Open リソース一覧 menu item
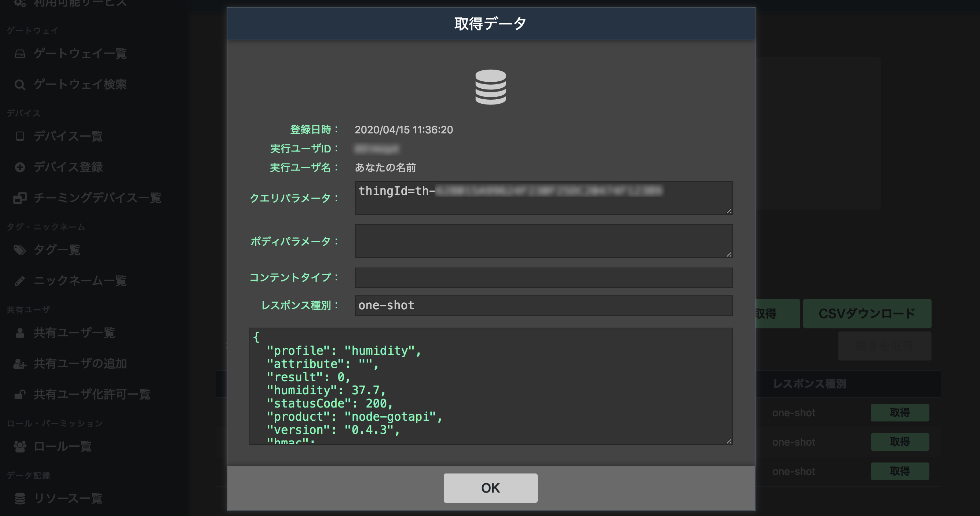 68,498
